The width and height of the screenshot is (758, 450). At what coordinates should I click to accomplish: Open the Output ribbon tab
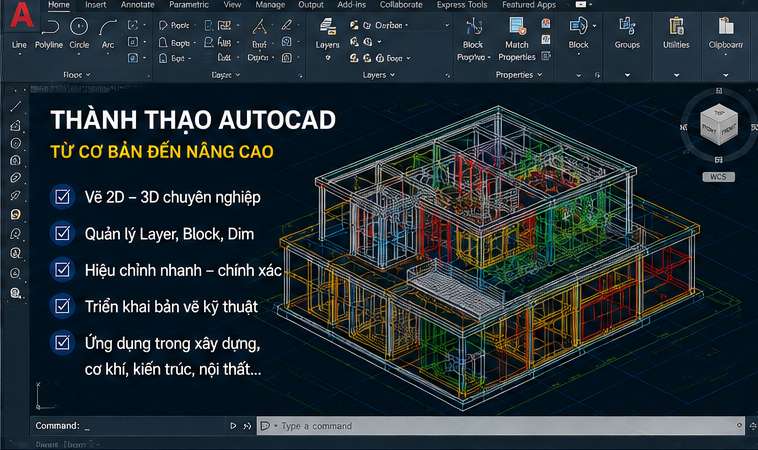click(311, 5)
